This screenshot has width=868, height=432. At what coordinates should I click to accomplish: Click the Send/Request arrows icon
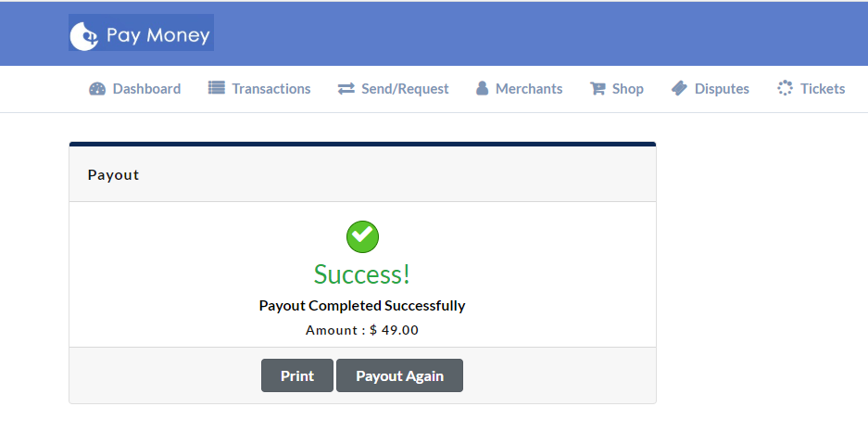tap(346, 89)
